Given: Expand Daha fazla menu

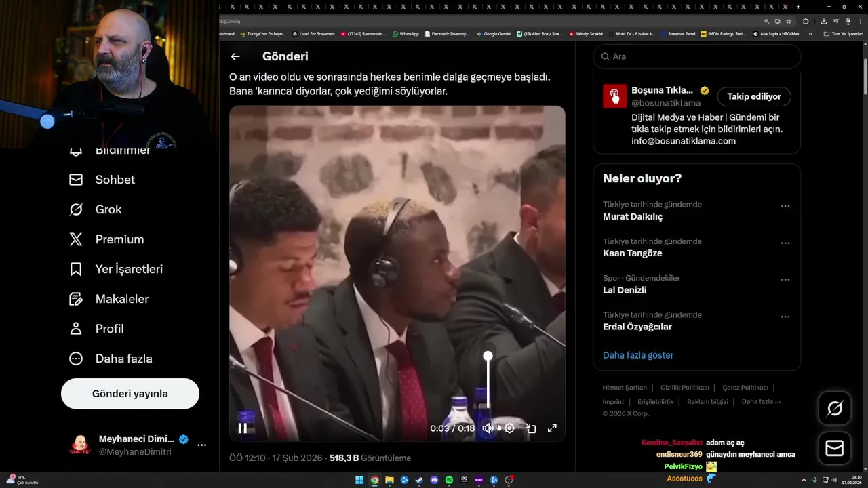Looking at the screenshot, I should tap(111, 359).
